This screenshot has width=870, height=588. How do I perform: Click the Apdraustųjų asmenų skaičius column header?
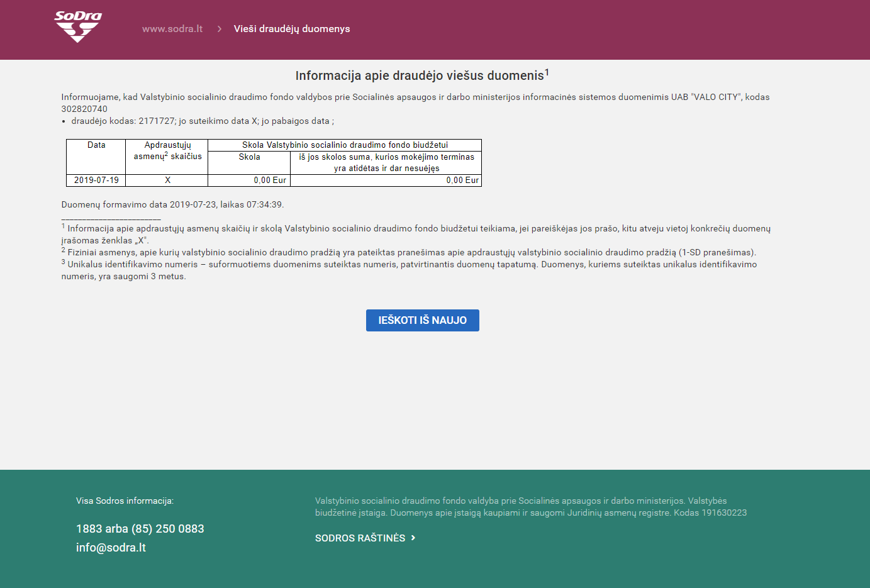pos(167,151)
